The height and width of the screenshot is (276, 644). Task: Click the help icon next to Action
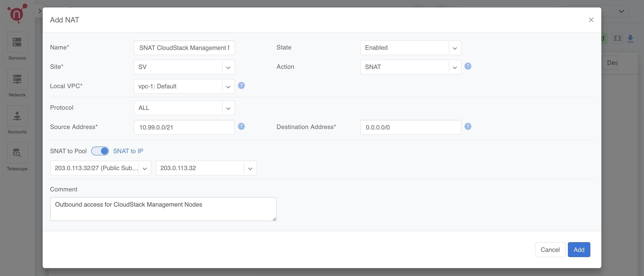468,66
